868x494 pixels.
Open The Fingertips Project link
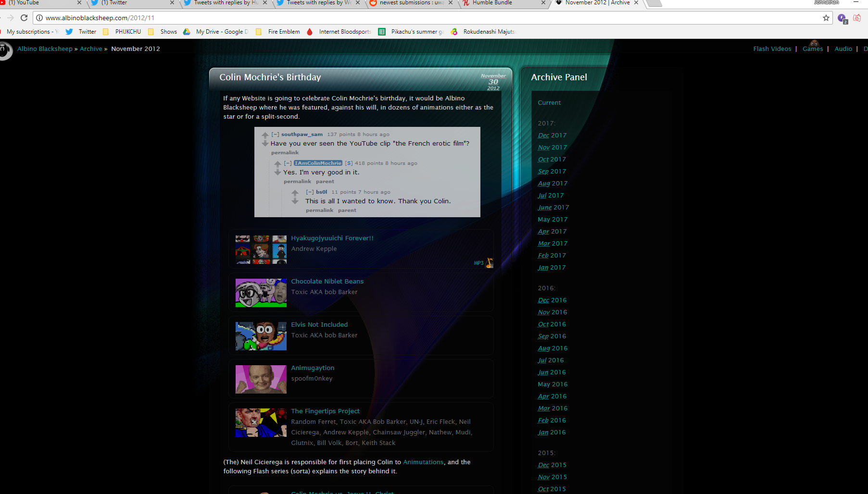click(x=326, y=411)
